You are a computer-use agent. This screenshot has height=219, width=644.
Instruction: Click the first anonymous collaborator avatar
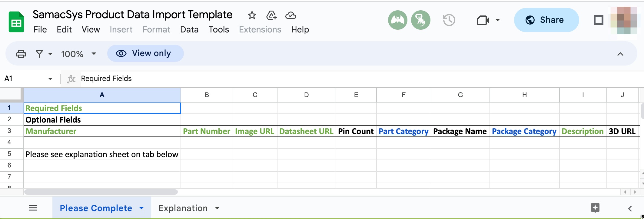[397, 20]
